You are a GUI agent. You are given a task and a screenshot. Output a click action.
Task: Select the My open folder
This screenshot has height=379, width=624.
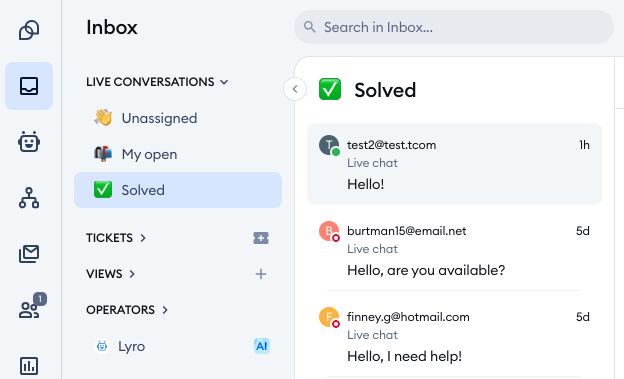point(178,154)
